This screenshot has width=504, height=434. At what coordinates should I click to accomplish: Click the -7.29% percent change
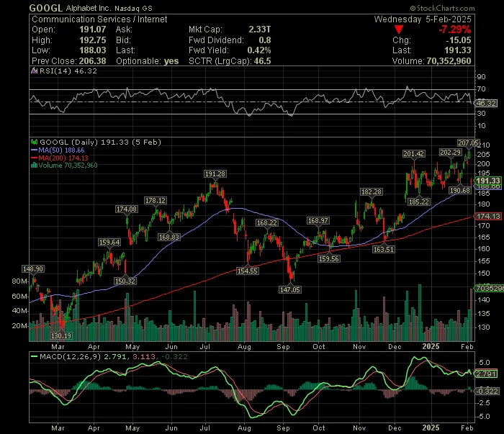pyautogui.click(x=455, y=30)
